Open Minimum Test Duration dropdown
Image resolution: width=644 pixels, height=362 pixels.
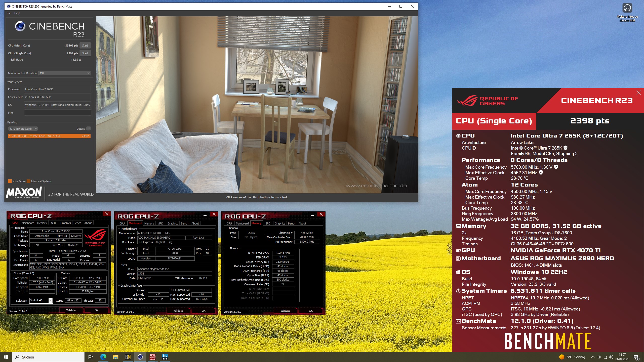64,73
